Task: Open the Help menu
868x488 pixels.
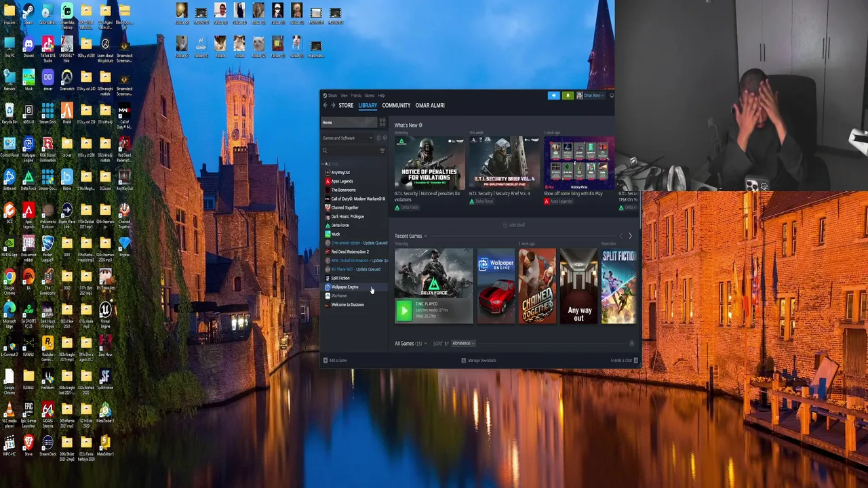Action: [x=381, y=96]
